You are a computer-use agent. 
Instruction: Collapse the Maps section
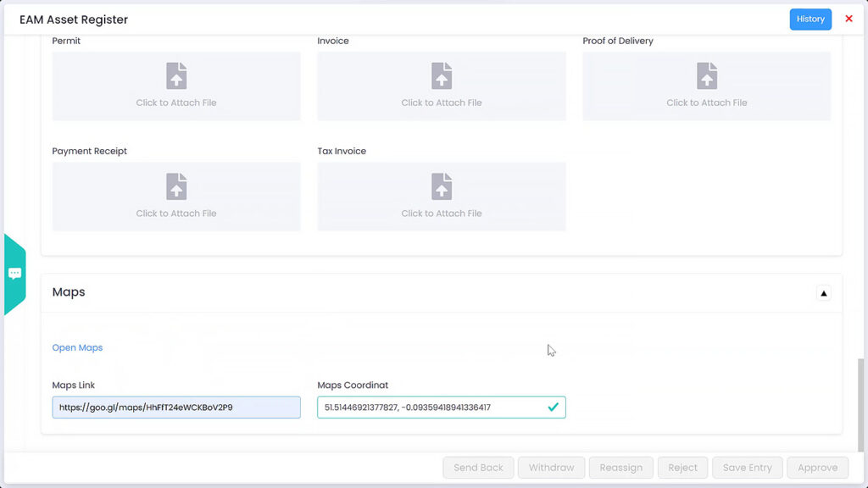point(823,292)
